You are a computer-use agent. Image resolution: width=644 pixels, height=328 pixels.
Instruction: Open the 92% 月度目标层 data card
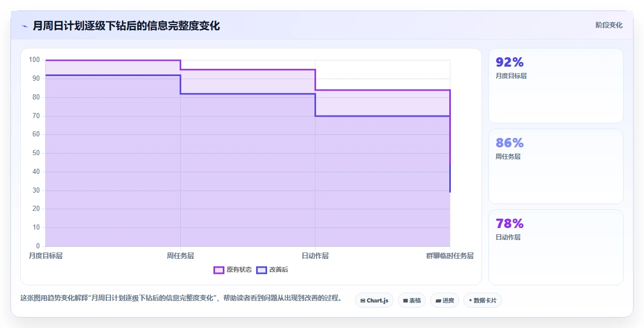click(x=555, y=86)
